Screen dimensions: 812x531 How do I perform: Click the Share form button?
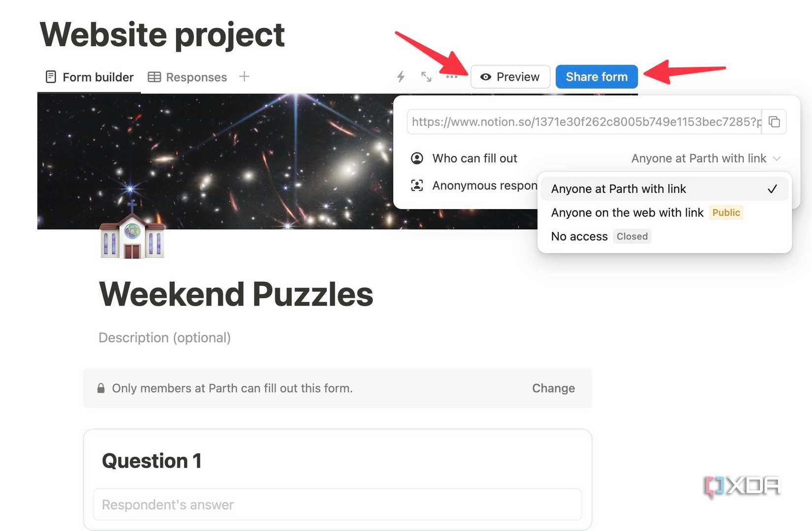(x=596, y=77)
